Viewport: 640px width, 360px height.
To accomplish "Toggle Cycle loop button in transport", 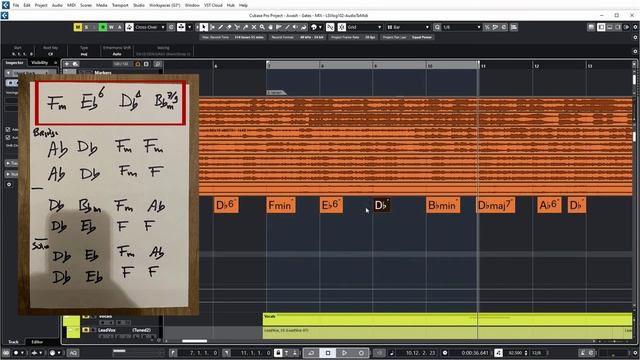I will pos(311,353).
